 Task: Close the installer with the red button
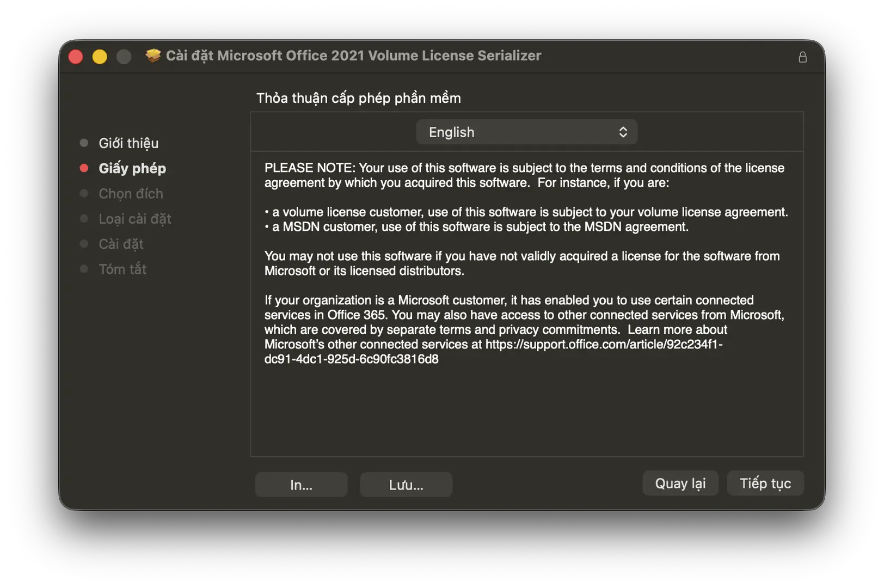coord(76,57)
